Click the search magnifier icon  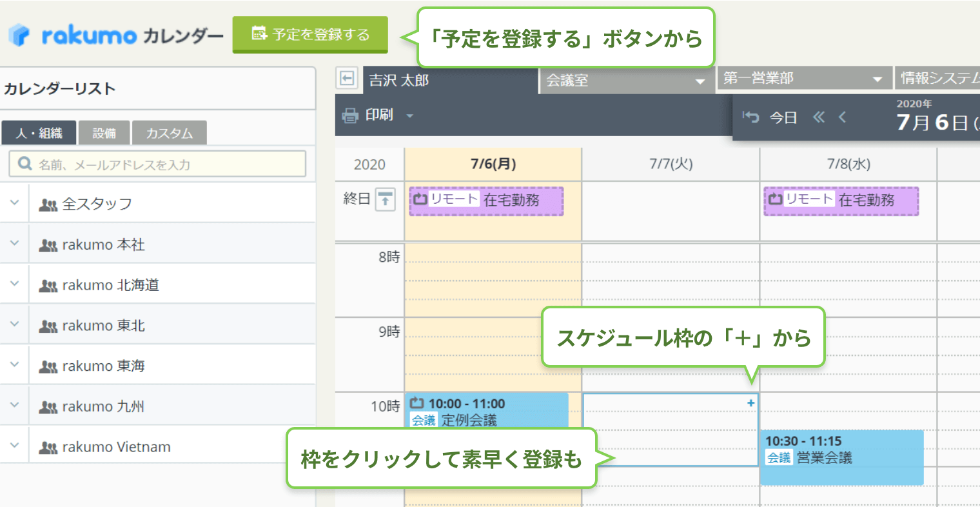coord(25,164)
